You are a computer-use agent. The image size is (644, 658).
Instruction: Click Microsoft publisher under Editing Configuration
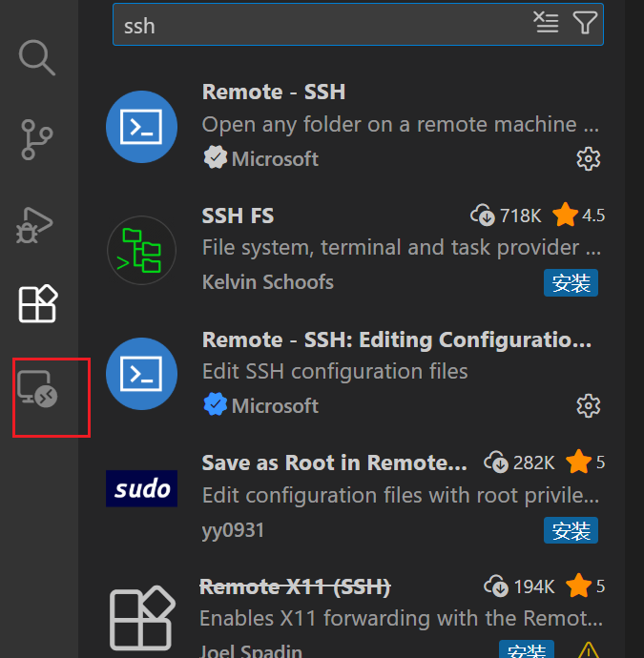(275, 406)
